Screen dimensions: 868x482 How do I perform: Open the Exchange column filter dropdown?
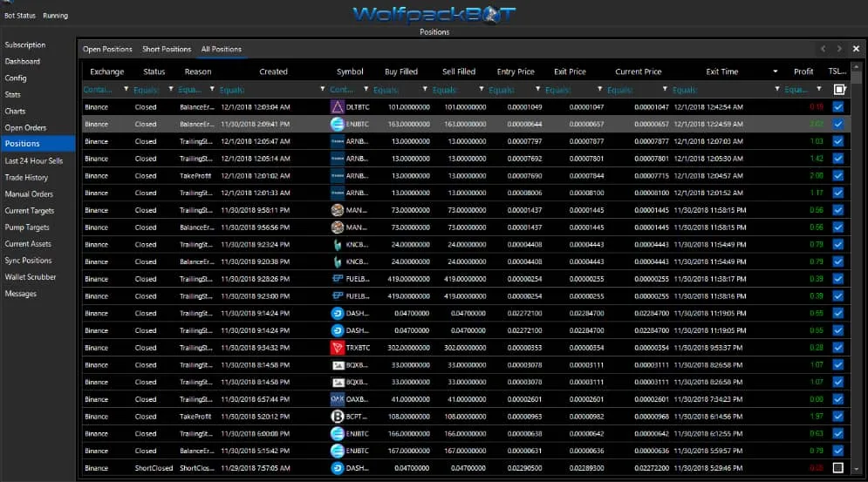coord(126,89)
